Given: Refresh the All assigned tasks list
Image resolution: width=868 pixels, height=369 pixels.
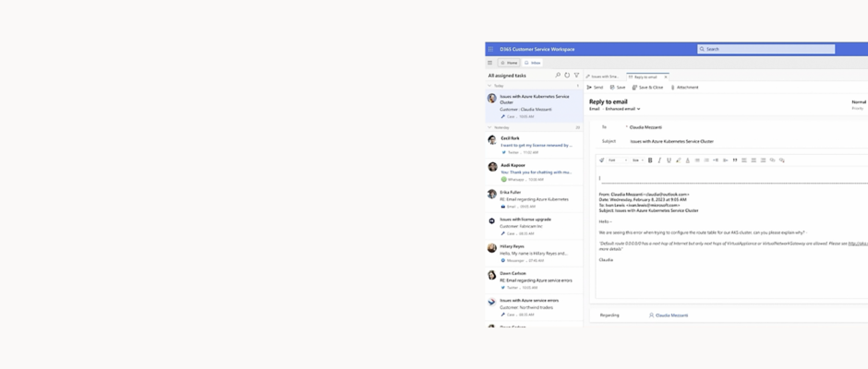Looking at the screenshot, I should pyautogui.click(x=567, y=76).
